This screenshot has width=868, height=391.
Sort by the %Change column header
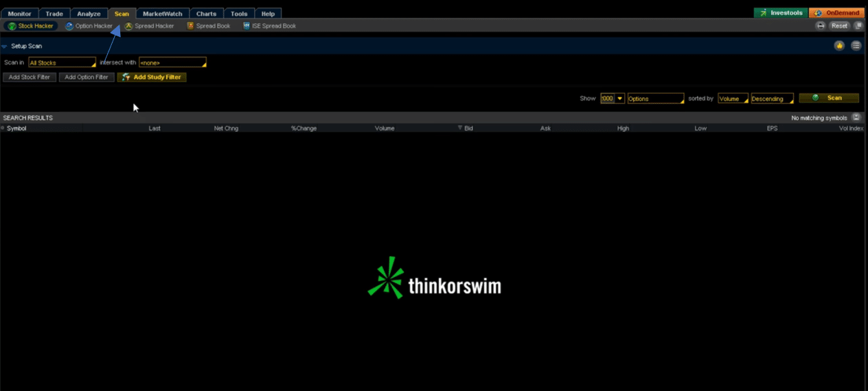tap(304, 129)
